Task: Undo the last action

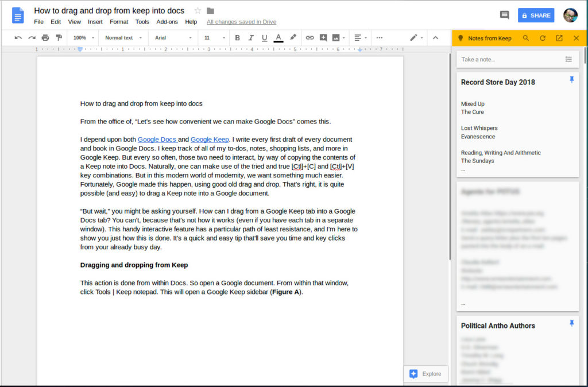Action: tap(18, 37)
